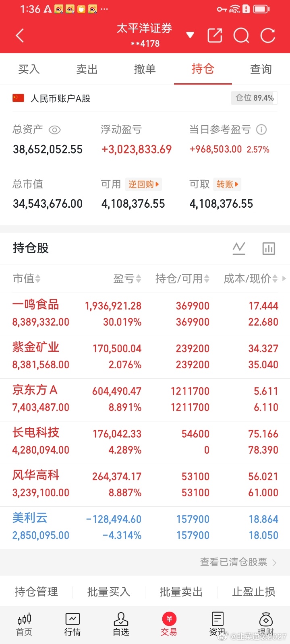
Task: Open the 一鸣食品 holding row
Action: pos(145,314)
